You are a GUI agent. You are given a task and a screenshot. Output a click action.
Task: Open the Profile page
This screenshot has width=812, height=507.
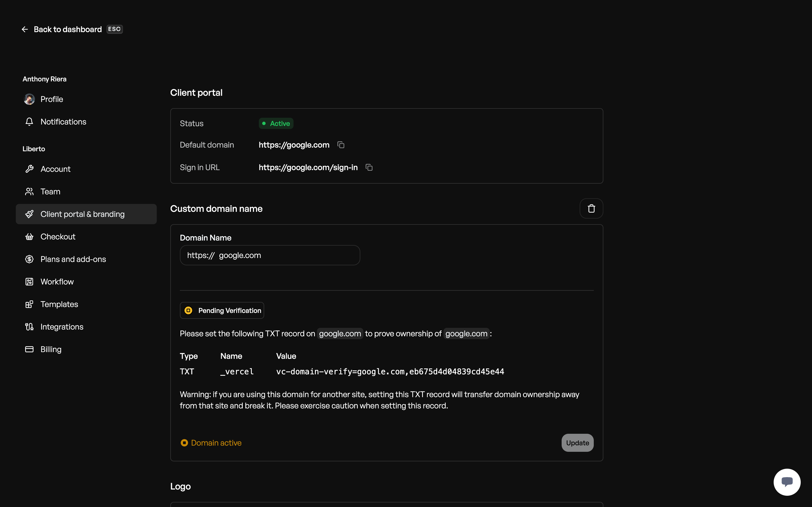pyautogui.click(x=51, y=99)
